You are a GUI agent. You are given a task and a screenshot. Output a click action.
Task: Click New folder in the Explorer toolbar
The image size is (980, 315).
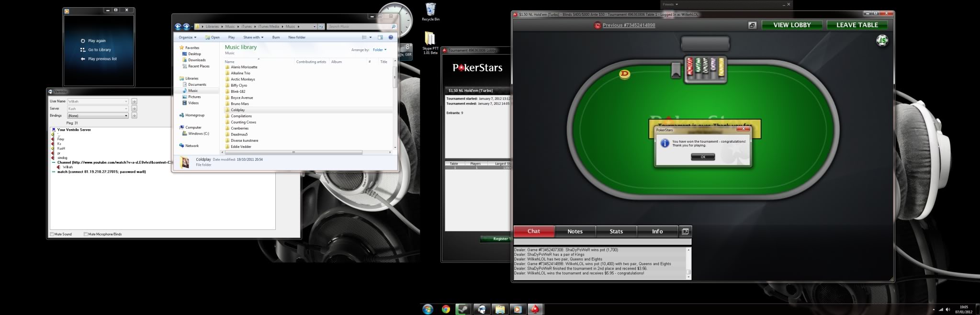[x=297, y=37]
